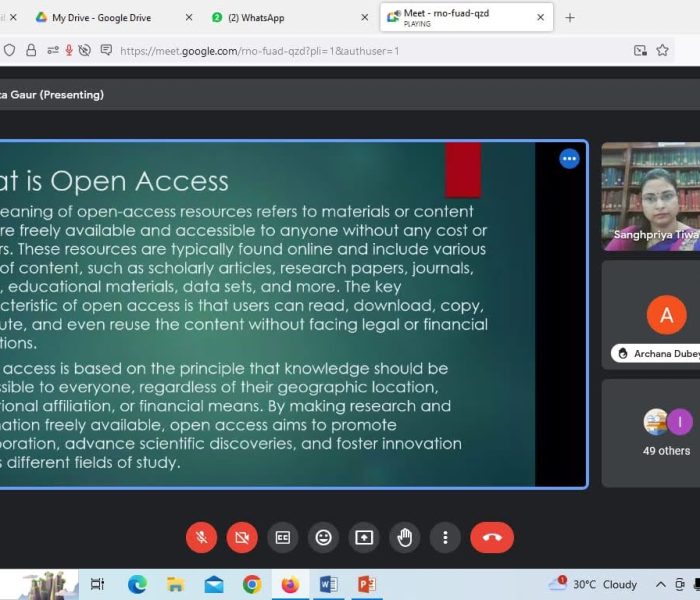Raise hand in the meeting

click(x=404, y=538)
